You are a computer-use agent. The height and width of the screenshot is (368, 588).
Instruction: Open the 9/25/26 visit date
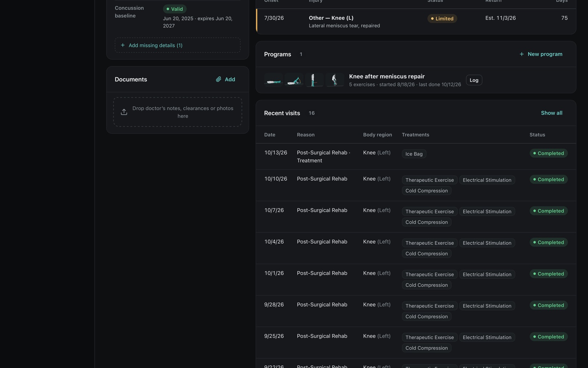coord(274,336)
